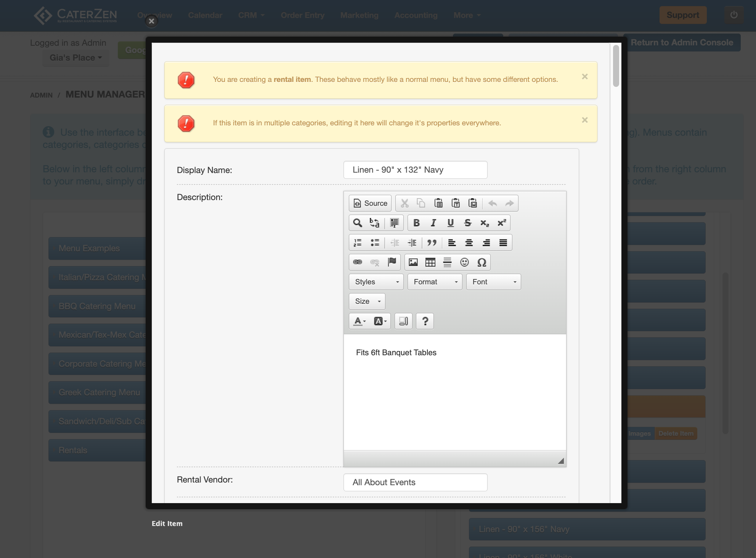
Task: Open the Font dropdown
Action: coord(493,282)
